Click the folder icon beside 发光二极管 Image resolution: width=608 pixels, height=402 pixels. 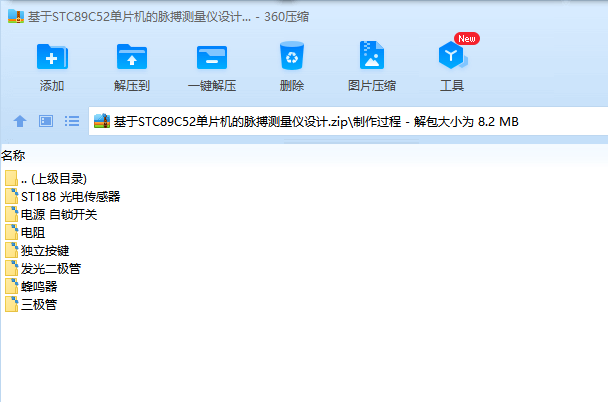[12, 268]
